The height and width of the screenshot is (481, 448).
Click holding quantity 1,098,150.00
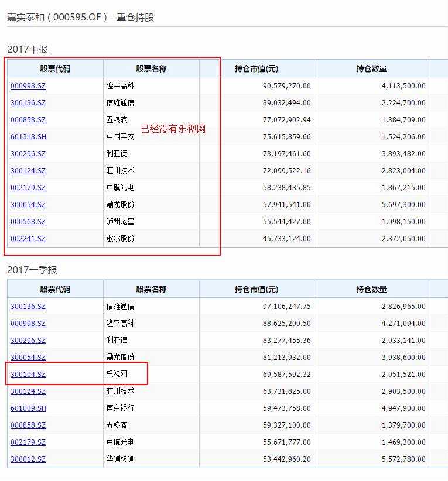pos(403,221)
